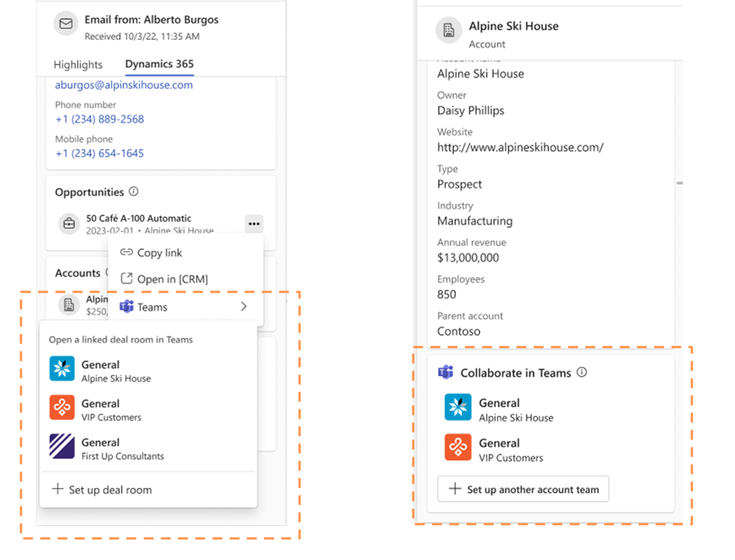Expand the Teams submenu chevron
Viewport: 735px width, 560px height.
coord(244,307)
